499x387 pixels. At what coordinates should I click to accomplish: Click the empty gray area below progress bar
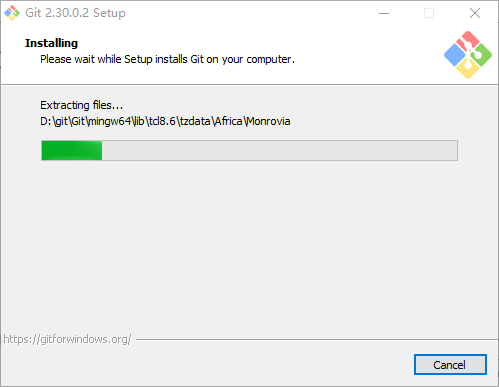pos(249,247)
